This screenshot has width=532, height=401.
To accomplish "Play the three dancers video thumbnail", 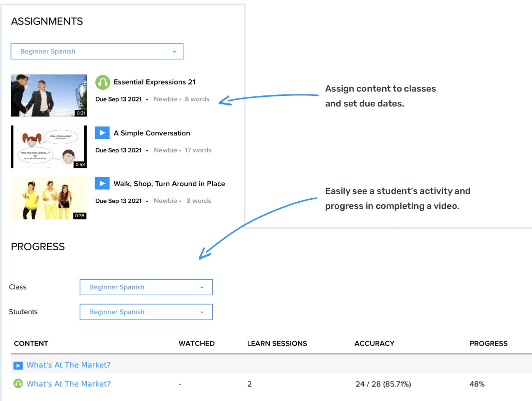I will (x=49, y=198).
